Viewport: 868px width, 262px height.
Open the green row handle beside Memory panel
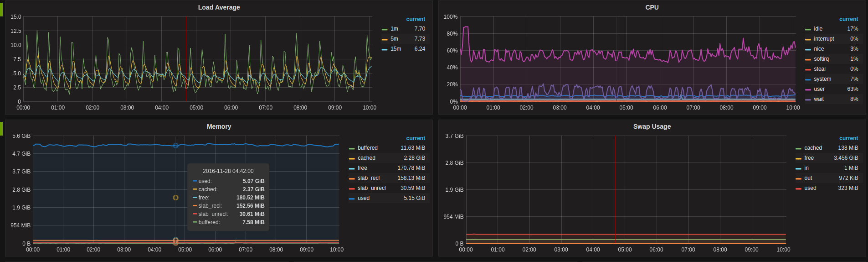point(1,128)
